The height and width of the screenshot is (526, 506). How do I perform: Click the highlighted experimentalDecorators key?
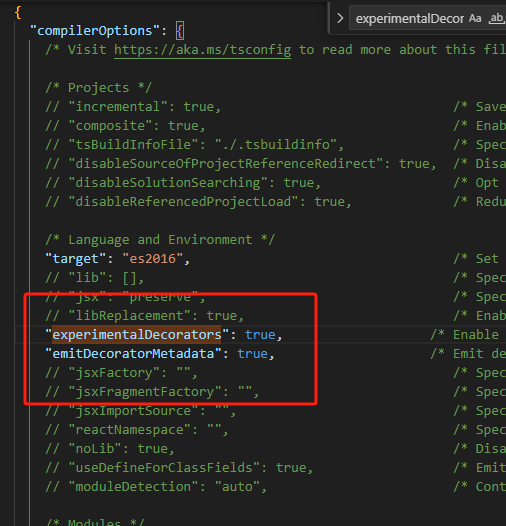click(137, 335)
